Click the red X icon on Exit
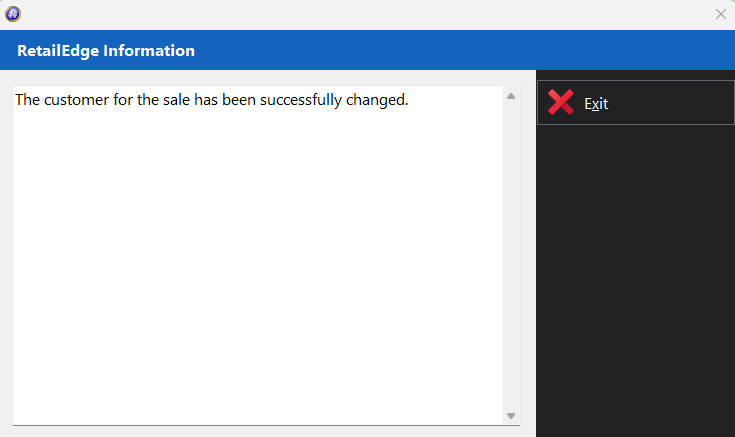735x437 pixels. point(561,102)
